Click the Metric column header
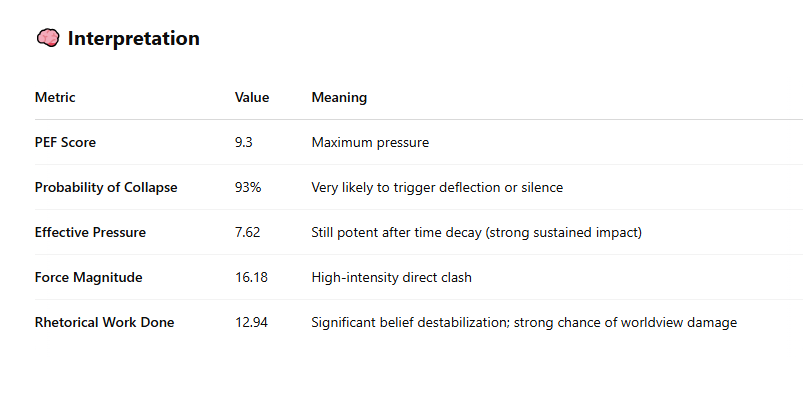Image resolution: width=811 pixels, height=416 pixels. 55,97
